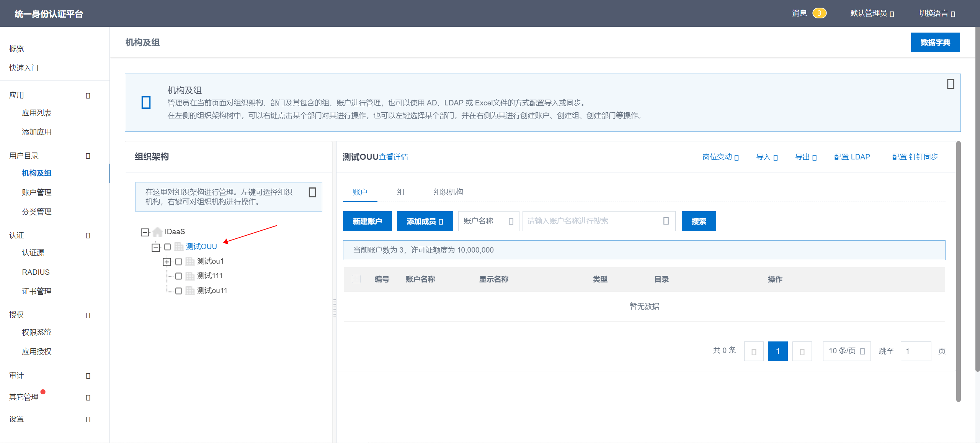Dismiss the organization tree tip box

pyautogui.click(x=312, y=192)
